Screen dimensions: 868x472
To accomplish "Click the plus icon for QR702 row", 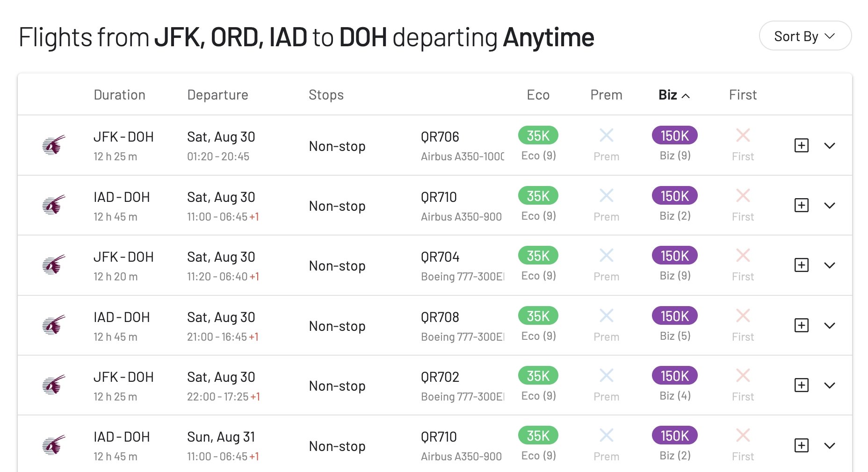I will point(802,385).
